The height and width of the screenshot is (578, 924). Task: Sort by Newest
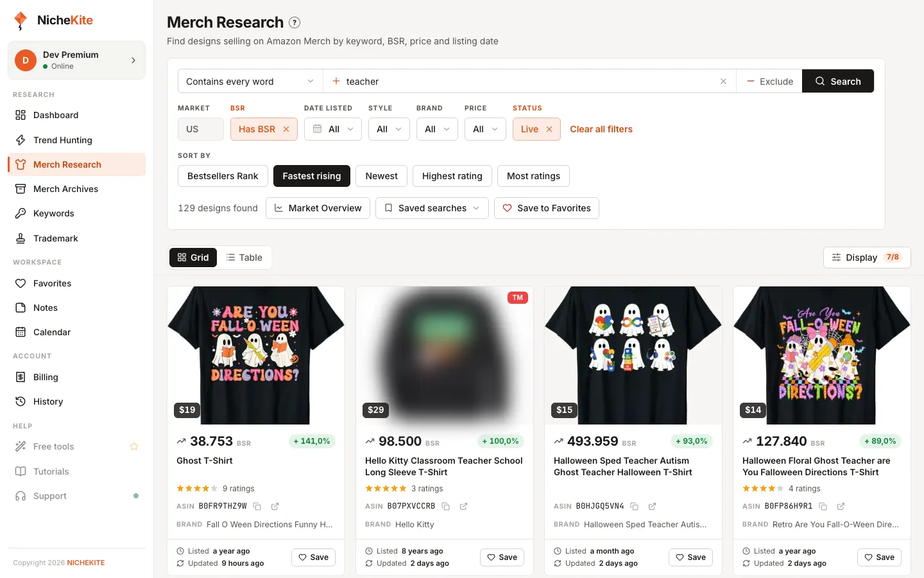point(381,176)
